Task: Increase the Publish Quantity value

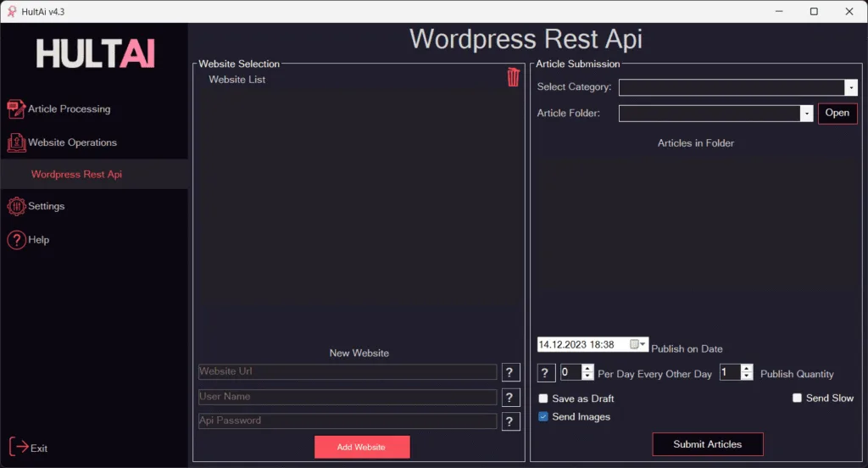Action: pyautogui.click(x=747, y=368)
